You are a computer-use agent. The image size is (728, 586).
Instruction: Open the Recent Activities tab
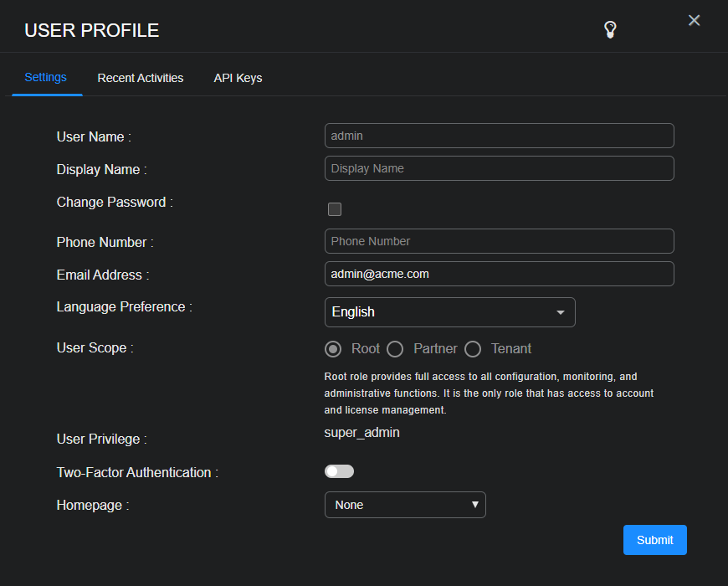(141, 78)
